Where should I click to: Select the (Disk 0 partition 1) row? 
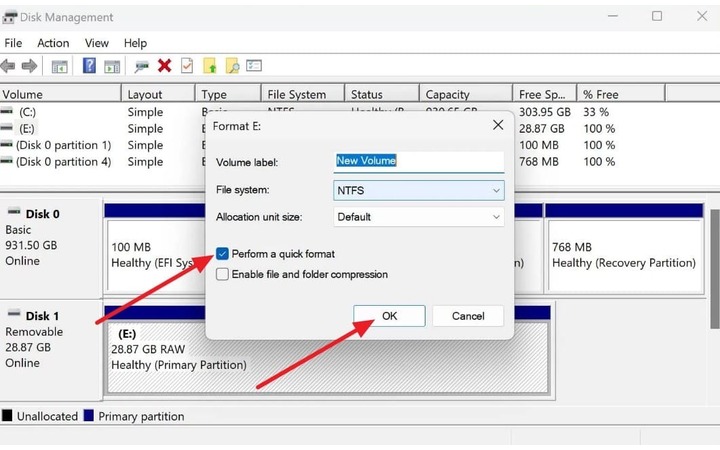[x=63, y=145]
